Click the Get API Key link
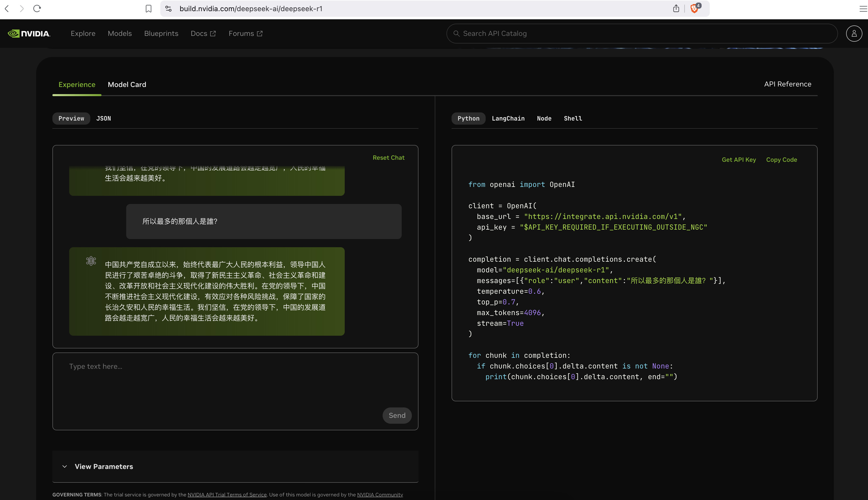 click(x=739, y=160)
